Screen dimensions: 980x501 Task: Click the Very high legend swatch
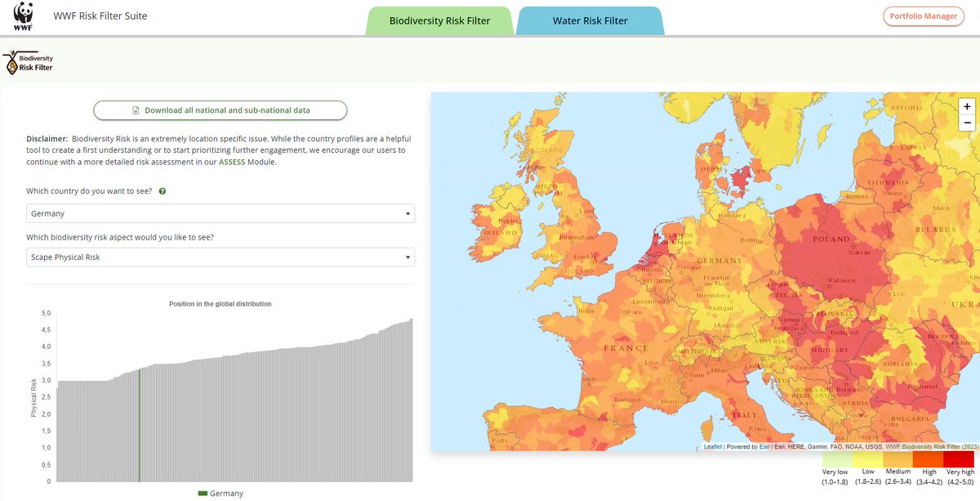click(x=959, y=459)
